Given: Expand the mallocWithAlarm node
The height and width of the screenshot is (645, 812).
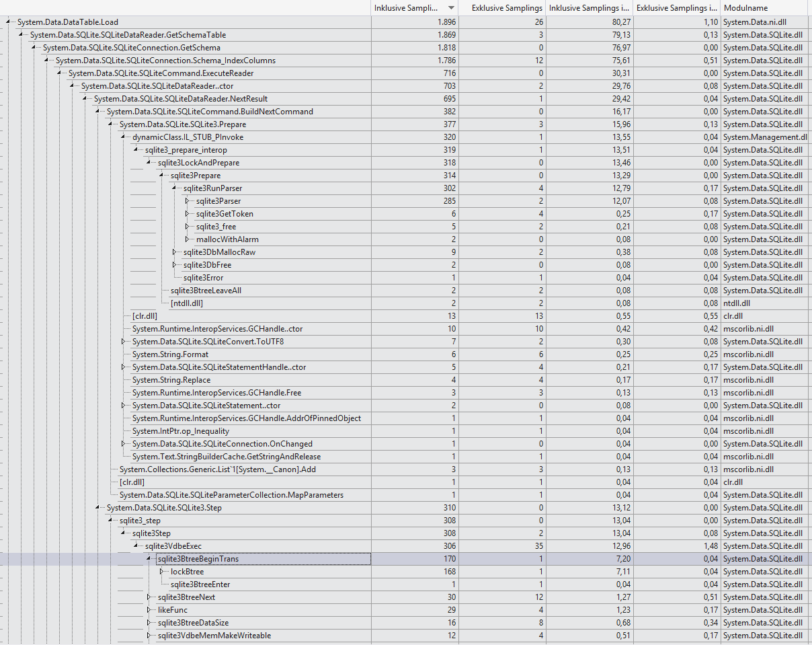Looking at the screenshot, I should click(x=188, y=239).
